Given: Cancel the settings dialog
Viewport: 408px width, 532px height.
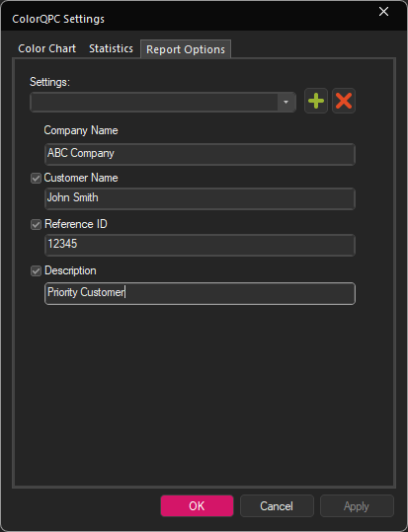Looking at the screenshot, I should coord(277,506).
